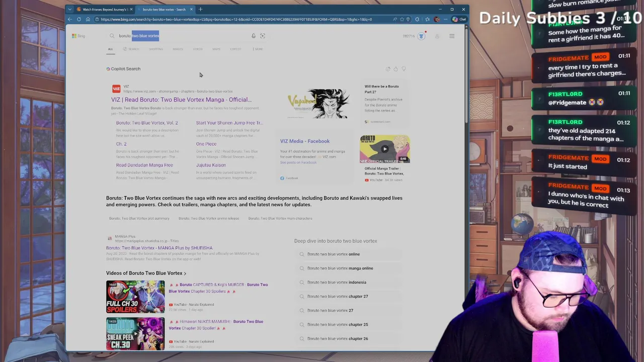Expand the More search categories menu

tap(258, 49)
